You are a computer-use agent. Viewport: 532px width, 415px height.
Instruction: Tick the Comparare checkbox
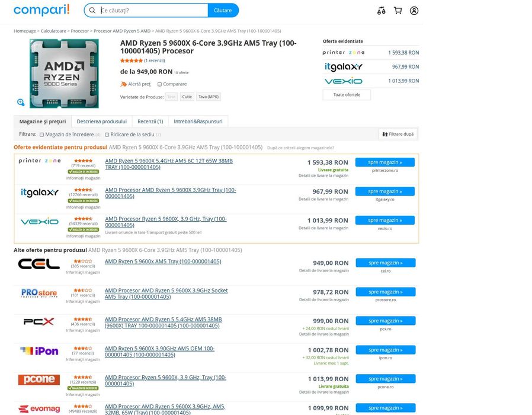coord(159,84)
